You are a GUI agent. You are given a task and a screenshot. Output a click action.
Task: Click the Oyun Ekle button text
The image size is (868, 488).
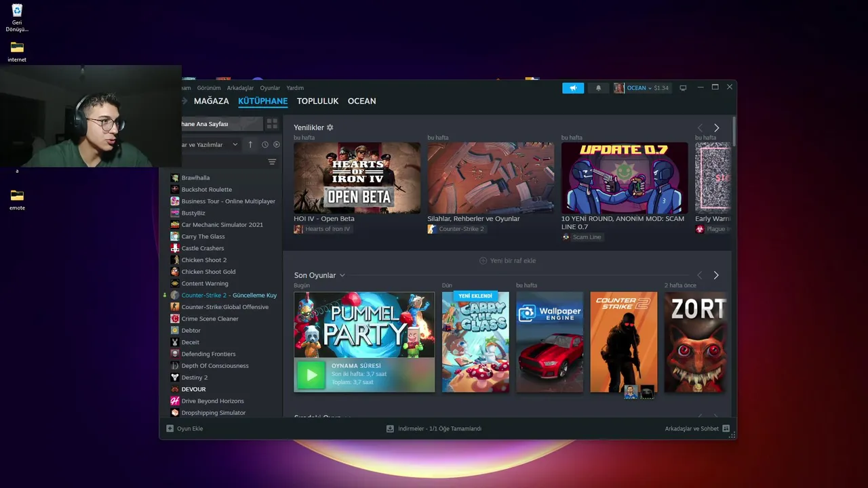click(x=190, y=428)
